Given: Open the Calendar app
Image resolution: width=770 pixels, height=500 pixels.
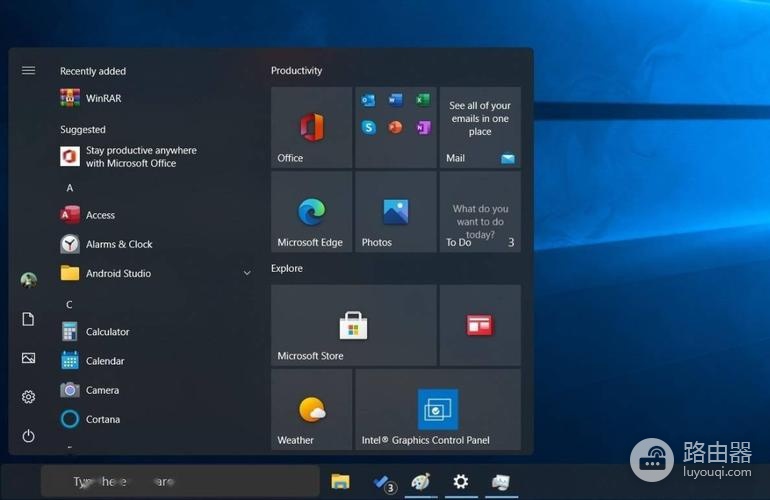Looking at the screenshot, I should coord(155,361).
